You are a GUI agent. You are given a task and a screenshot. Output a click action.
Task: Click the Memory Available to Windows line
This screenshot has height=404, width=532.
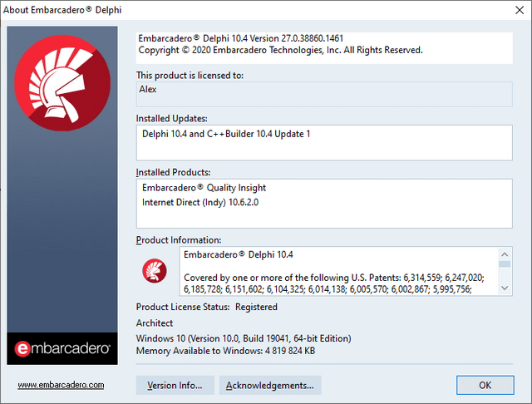tap(225, 351)
